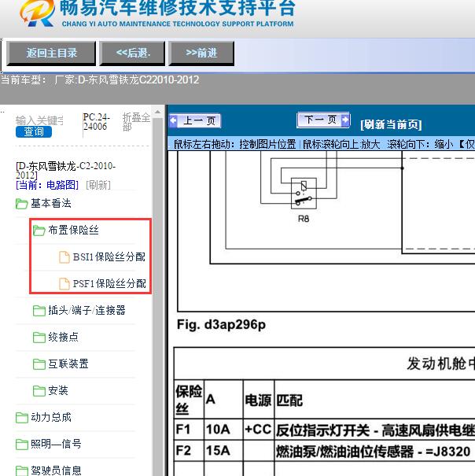Click the 返回主目录 button
This screenshot has width=475, height=476.
pyautogui.click(x=51, y=54)
